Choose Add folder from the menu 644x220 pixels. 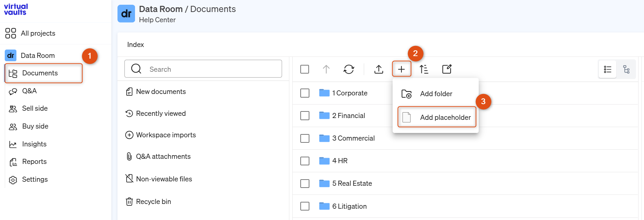click(x=436, y=94)
